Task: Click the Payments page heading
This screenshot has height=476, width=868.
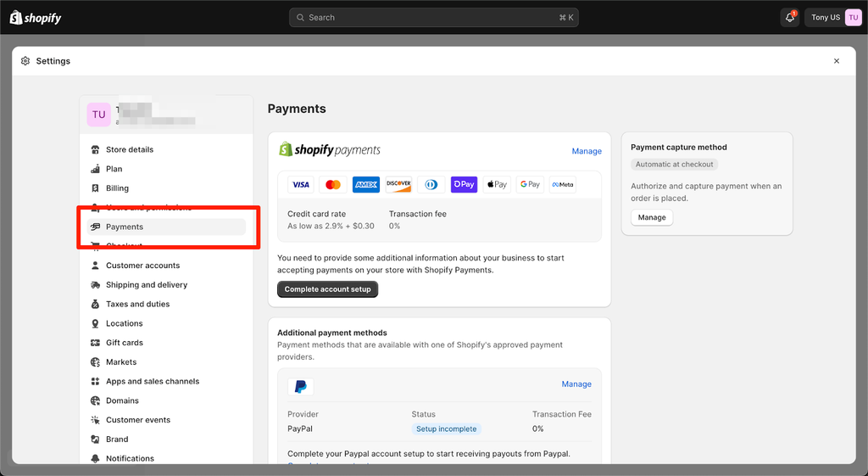Action: pyautogui.click(x=297, y=109)
